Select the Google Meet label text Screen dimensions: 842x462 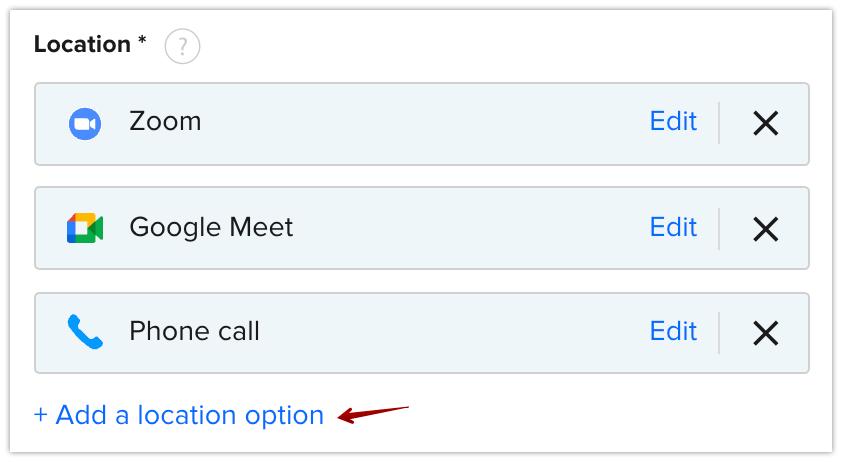pyautogui.click(x=211, y=227)
